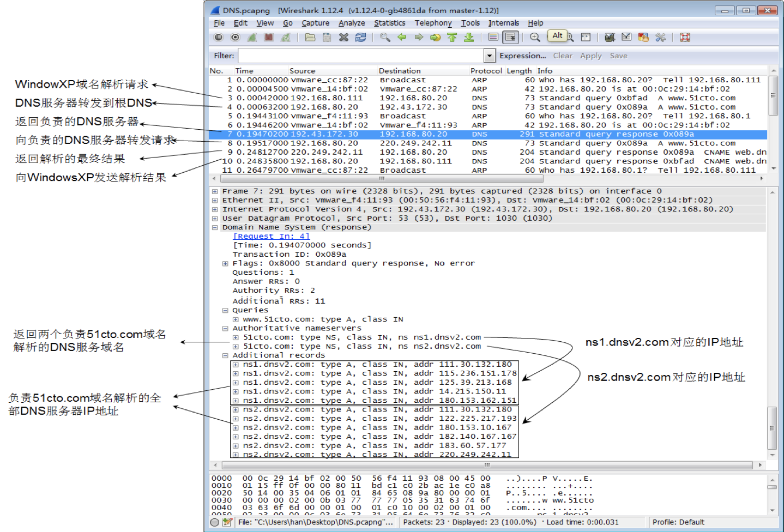Open the capture options icon
Image resolution: width=784 pixels, height=532 pixels.
tap(236, 38)
